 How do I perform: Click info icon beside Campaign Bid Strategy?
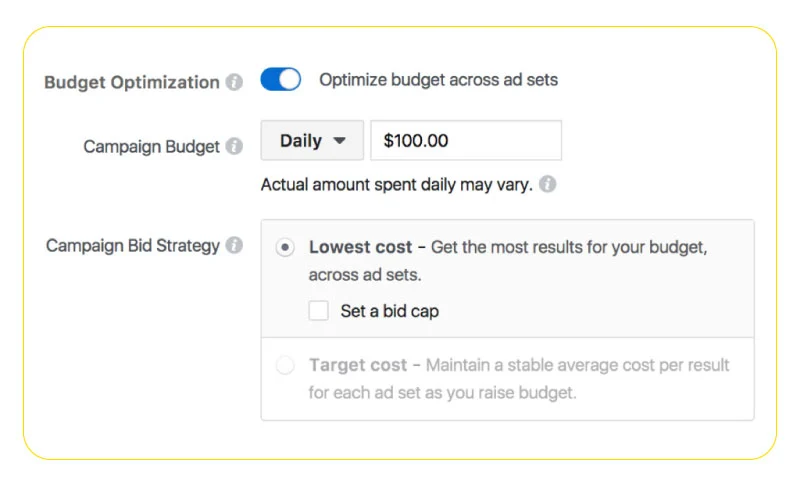(x=234, y=245)
